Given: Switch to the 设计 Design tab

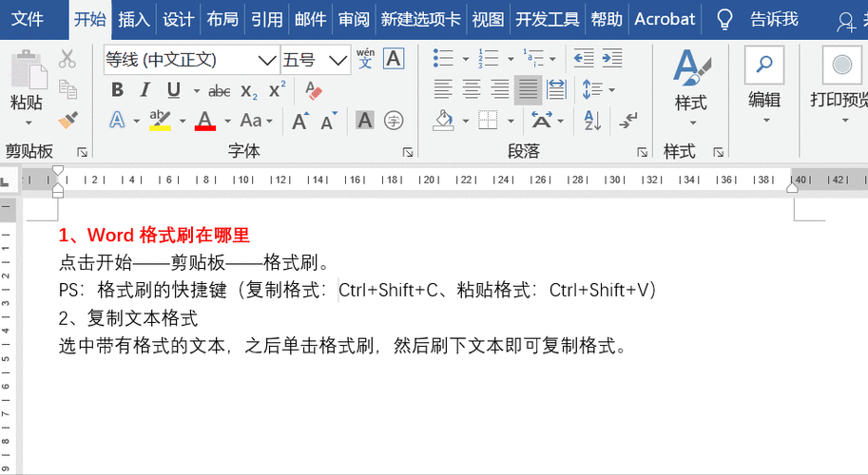Looking at the screenshot, I should pos(178,19).
